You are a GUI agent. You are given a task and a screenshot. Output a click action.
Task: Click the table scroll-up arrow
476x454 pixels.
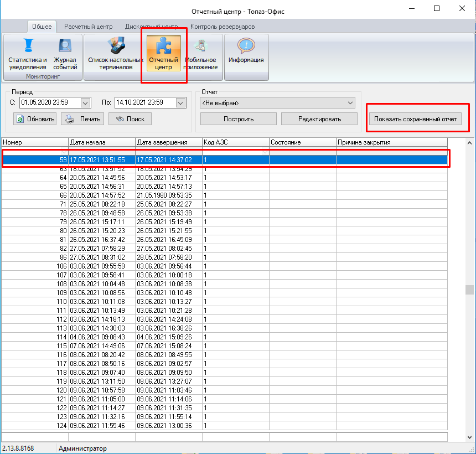[x=469, y=142]
